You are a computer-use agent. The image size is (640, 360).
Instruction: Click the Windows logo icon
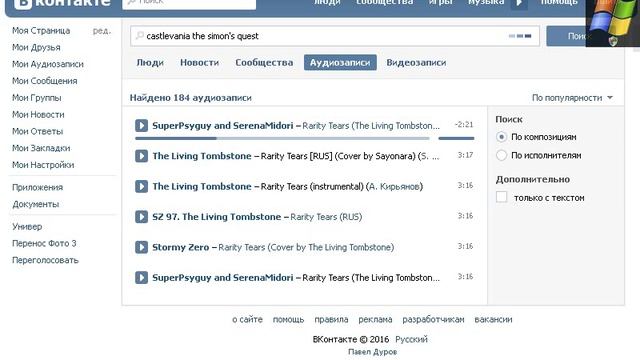(612, 20)
